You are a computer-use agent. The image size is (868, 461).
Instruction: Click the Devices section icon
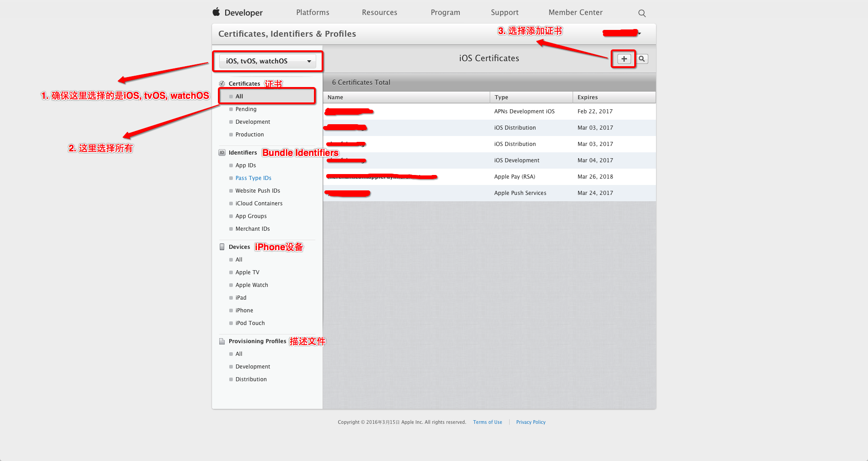pos(222,247)
